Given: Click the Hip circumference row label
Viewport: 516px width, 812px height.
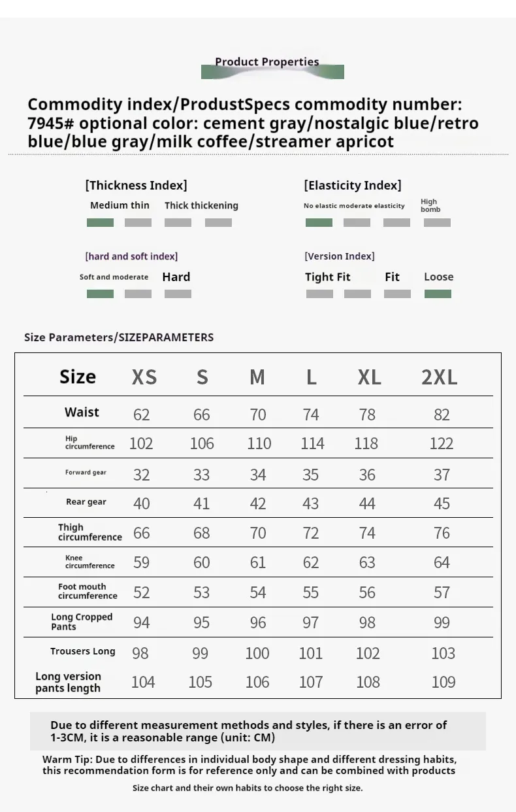Looking at the screenshot, I should click(89, 443).
